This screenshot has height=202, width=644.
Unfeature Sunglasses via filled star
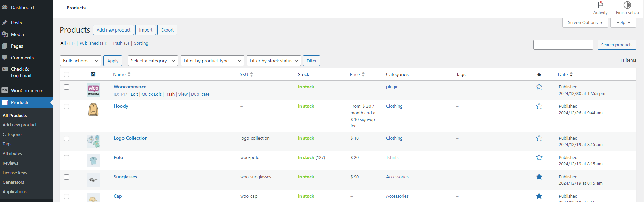click(x=539, y=177)
